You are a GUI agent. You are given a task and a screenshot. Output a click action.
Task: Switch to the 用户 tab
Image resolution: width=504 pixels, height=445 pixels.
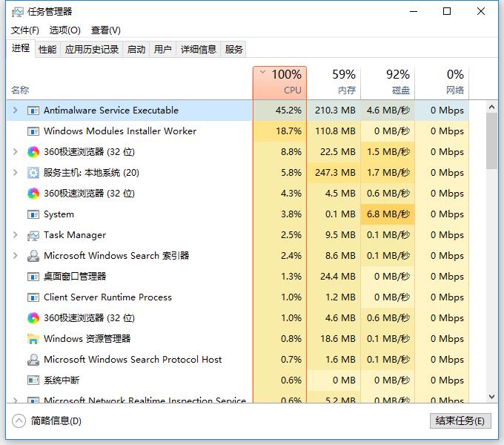(162, 50)
